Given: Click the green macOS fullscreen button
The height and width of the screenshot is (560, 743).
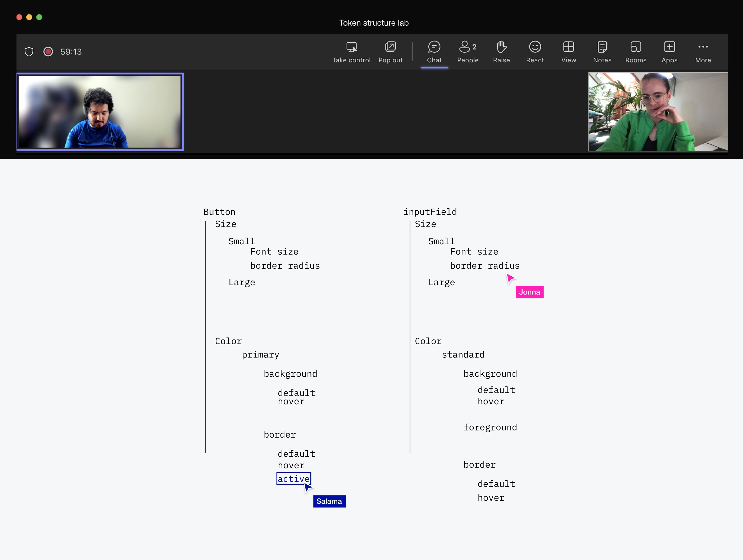Looking at the screenshot, I should click(x=39, y=17).
